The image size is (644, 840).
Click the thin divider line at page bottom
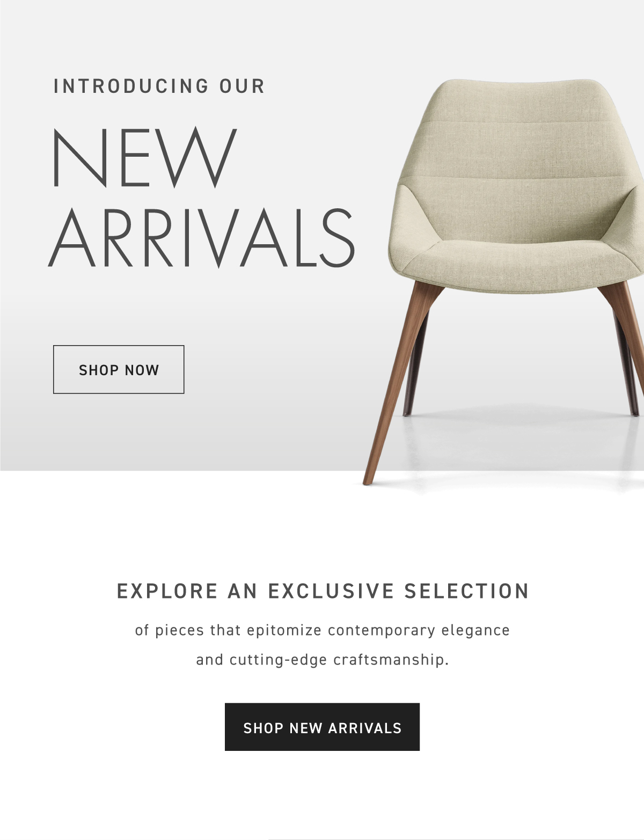pyautogui.click(x=456, y=839)
